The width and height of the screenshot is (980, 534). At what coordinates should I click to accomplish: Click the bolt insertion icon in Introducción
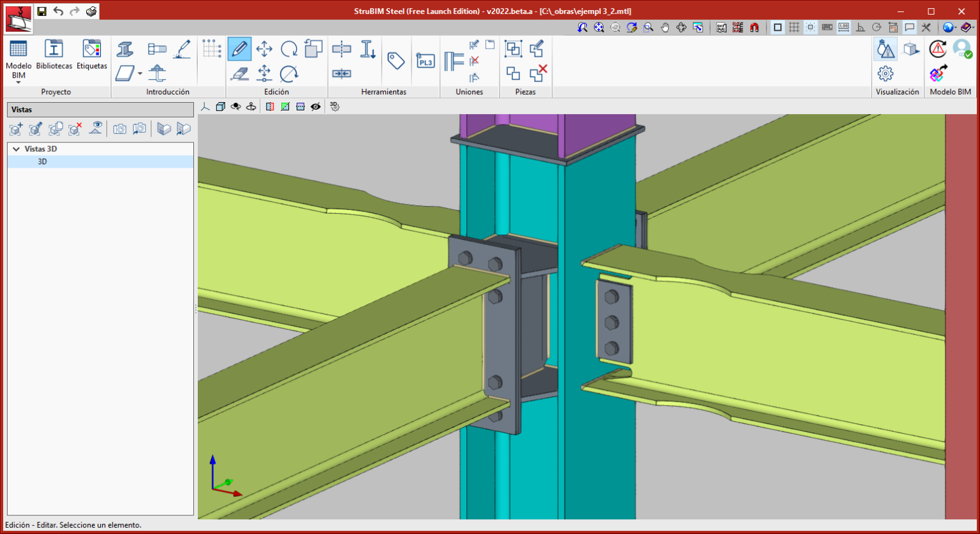(x=156, y=48)
